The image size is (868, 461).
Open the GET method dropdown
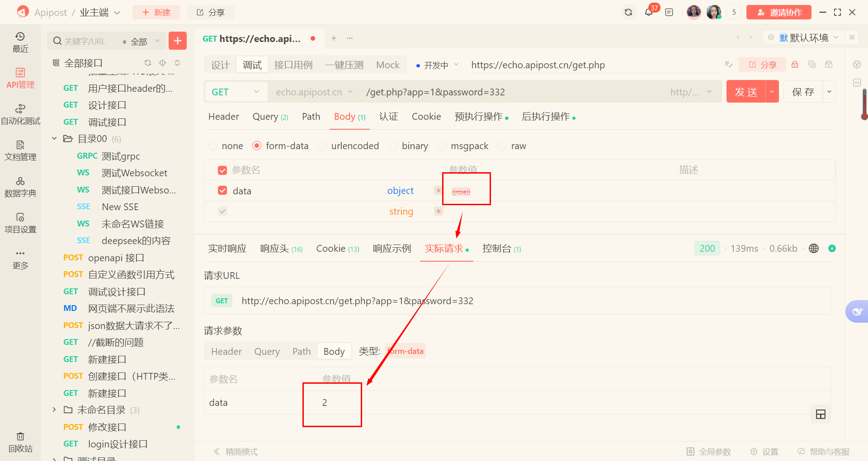click(x=236, y=92)
